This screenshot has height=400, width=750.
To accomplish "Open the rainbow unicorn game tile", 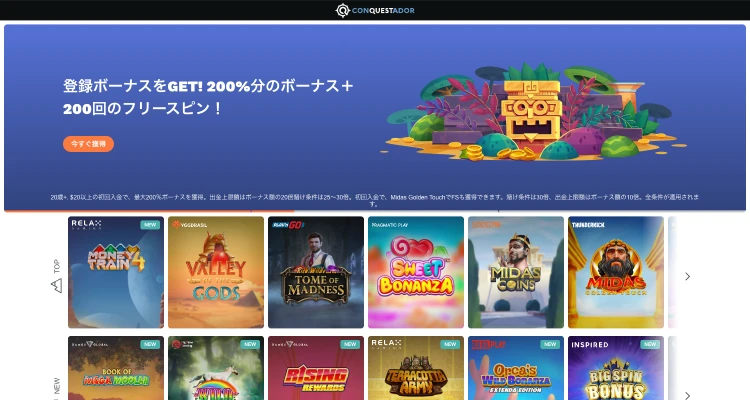I will pyautogui.click(x=216, y=368).
